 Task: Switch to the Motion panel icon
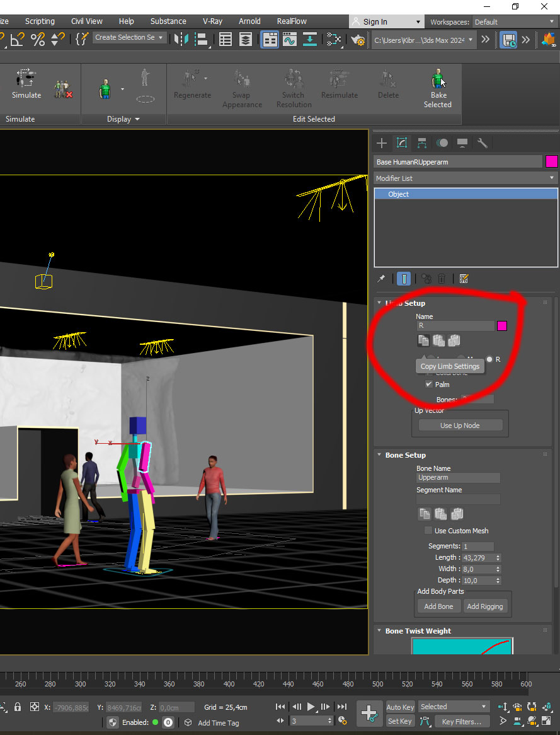point(442,143)
